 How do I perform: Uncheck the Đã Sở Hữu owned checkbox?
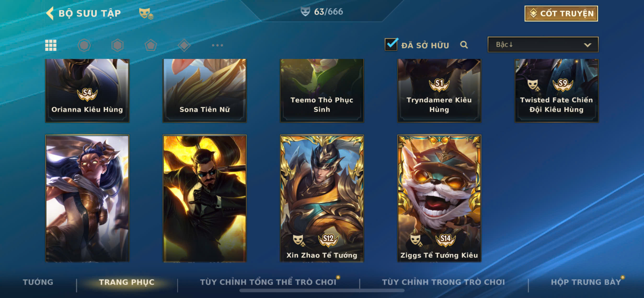(x=391, y=45)
